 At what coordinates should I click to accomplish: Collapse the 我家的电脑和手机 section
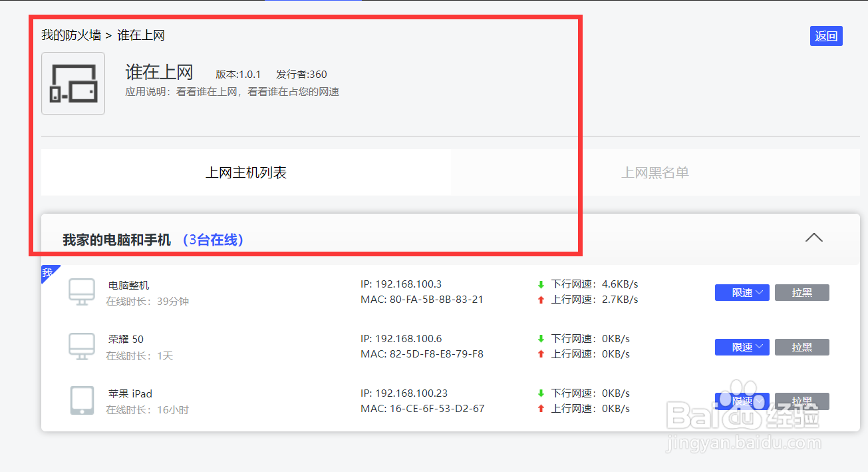[813, 238]
